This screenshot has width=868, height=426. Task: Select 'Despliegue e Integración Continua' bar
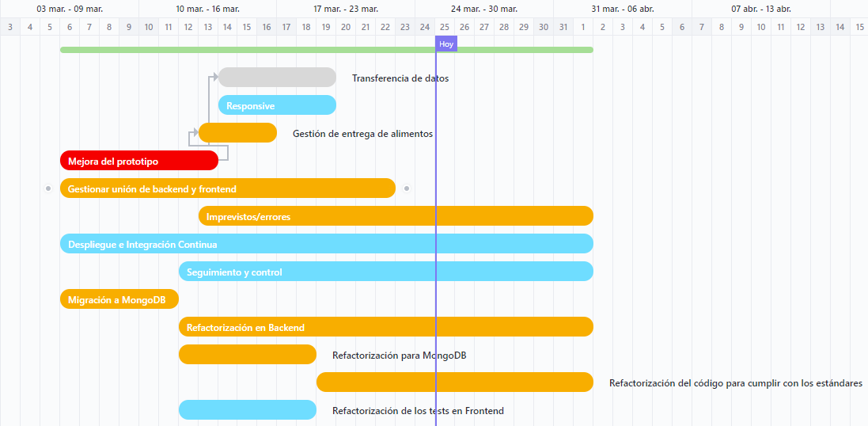[x=326, y=244]
